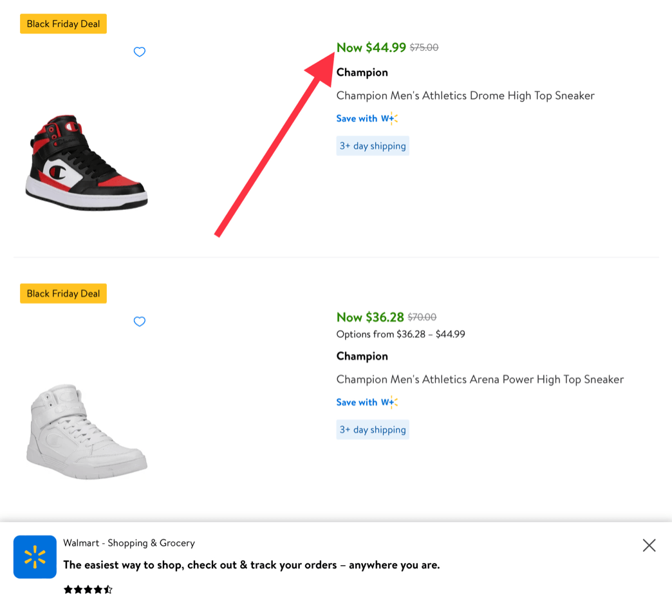Click Save with W+ on Arena Power sneaker
The image size is (672, 616).
367,402
